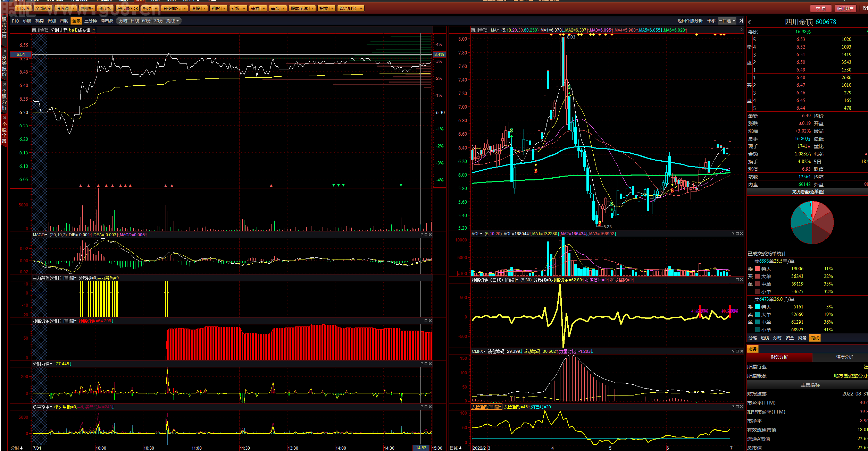Expand the 板块 dropdown
The width and height of the screenshot is (868, 451).
(x=156, y=9)
